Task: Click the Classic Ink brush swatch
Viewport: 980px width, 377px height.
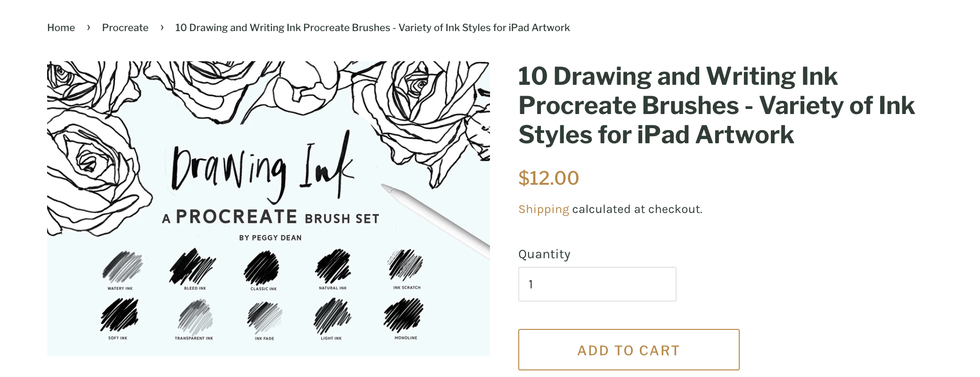Action: tap(262, 268)
